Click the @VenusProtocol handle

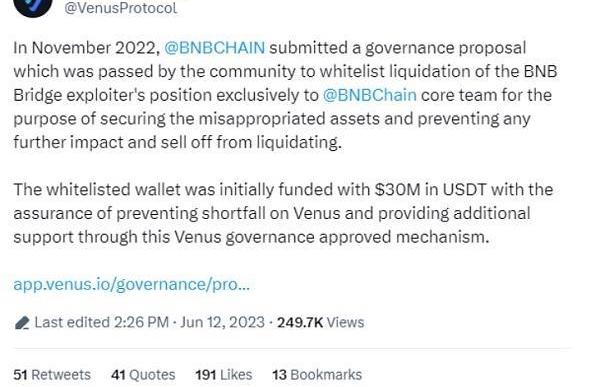click(121, 8)
